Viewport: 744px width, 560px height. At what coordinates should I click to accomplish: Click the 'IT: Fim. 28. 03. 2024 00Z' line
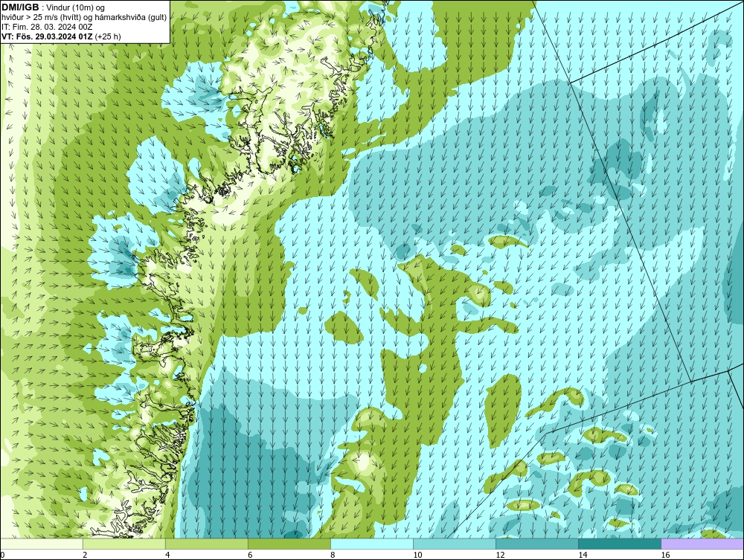46,27
